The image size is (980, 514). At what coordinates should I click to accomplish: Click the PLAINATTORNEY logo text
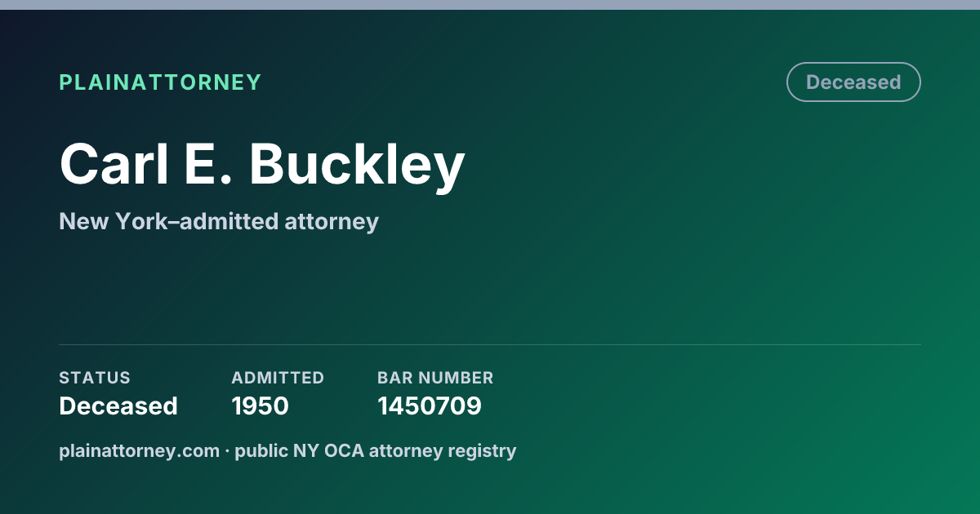click(160, 82)
